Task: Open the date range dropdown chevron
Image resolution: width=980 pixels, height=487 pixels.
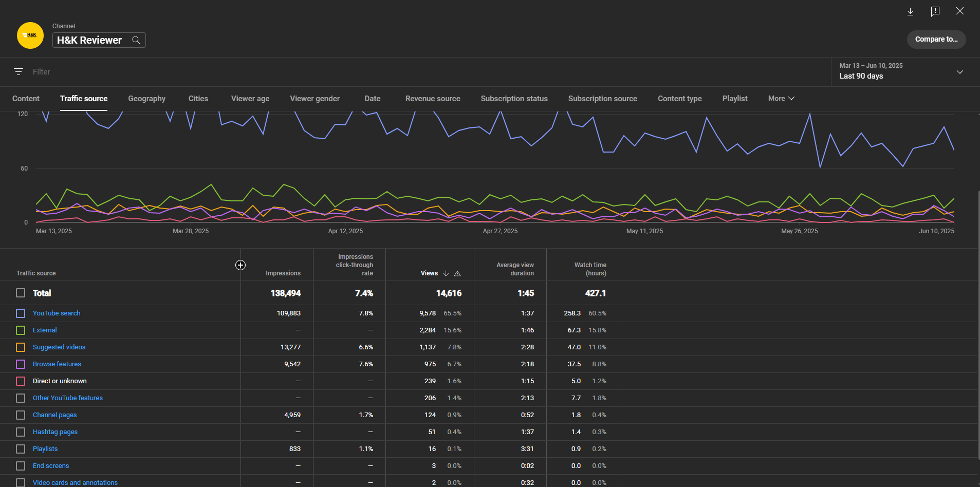Action: [960, 72]
